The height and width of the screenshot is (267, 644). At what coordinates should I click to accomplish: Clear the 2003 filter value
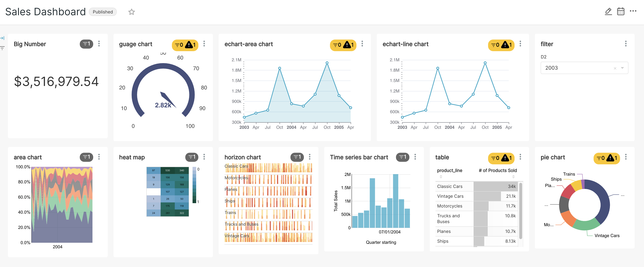[615, 68]
